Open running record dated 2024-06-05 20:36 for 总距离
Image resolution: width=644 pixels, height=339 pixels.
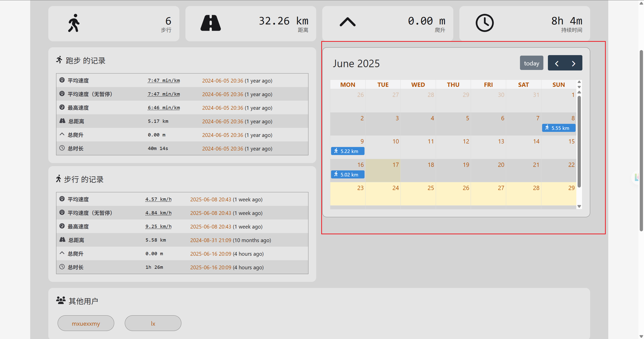click(223, 121)
